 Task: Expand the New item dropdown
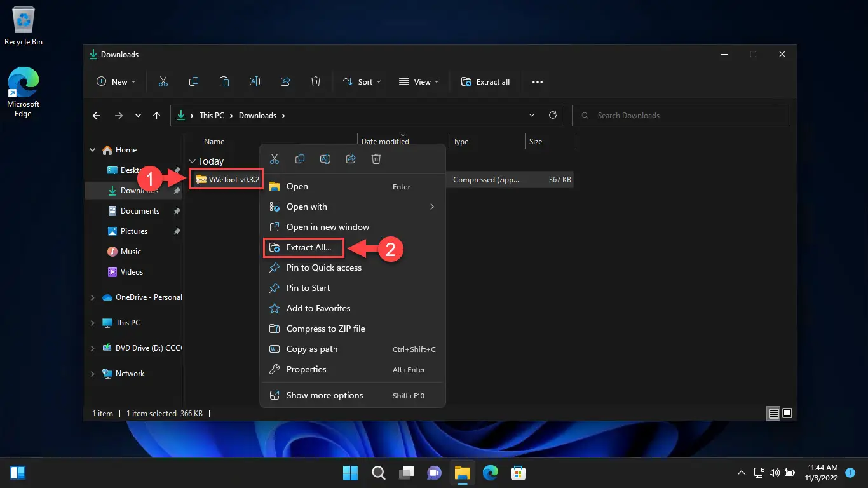(116, 82)
